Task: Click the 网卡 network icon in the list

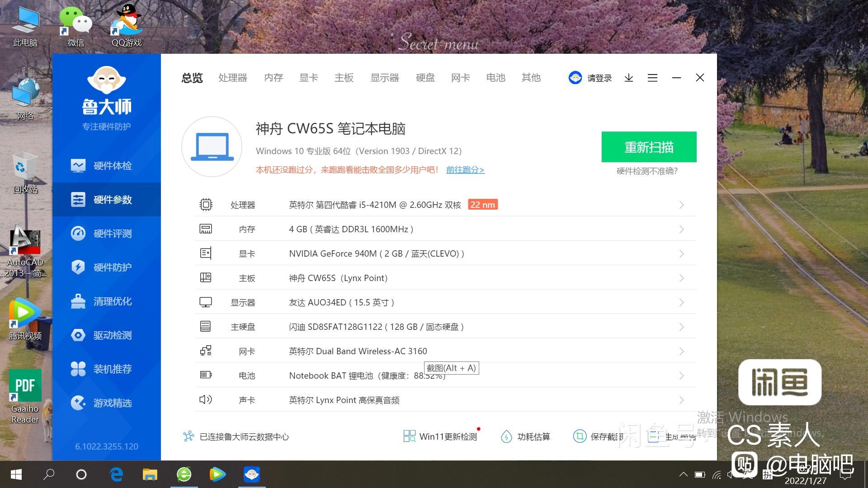Action: point(206,351)
